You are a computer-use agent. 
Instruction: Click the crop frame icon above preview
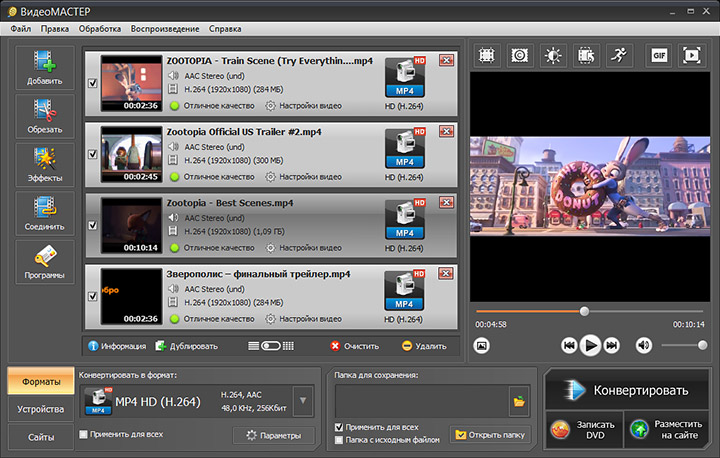tap(487, 56)
